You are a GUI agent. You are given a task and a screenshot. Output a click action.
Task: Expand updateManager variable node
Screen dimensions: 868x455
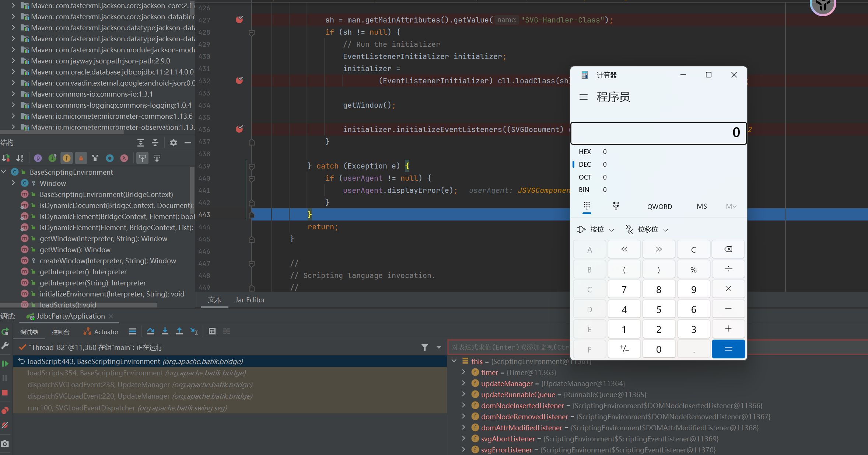coord(464,383)
